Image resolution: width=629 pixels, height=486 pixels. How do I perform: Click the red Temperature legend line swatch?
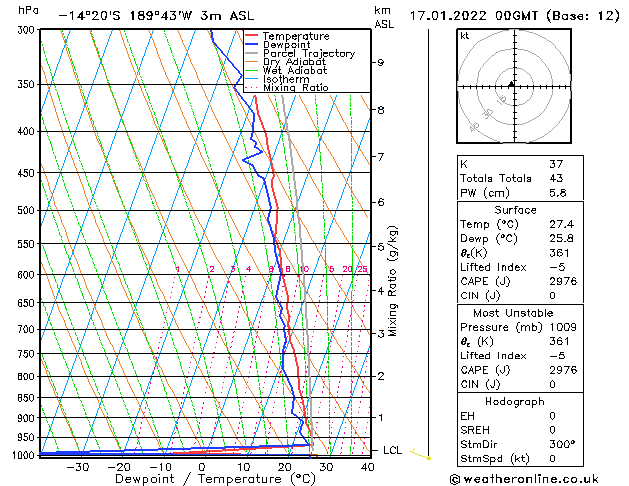click(x=251, y=36)
